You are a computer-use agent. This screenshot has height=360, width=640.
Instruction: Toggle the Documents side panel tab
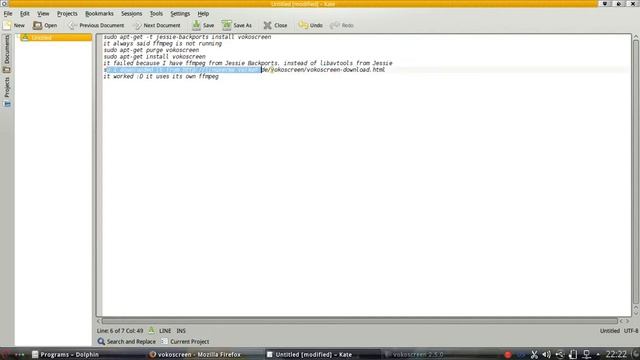pos(7,54)
